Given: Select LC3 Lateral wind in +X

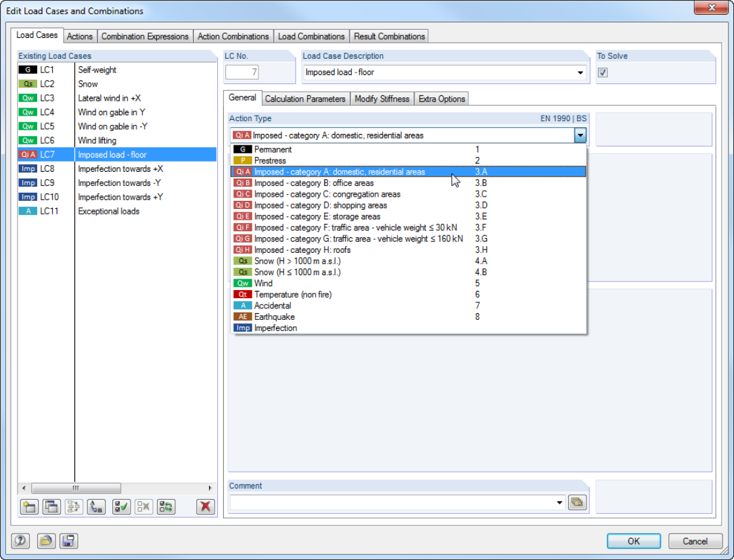Looking at the screenshot, I should click(117, 98).
